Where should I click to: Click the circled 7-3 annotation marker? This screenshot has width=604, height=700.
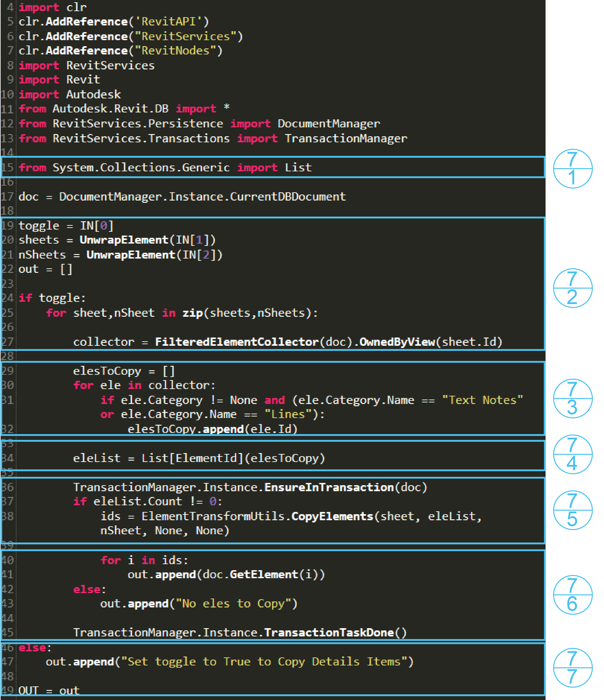[x=573, y=399]
